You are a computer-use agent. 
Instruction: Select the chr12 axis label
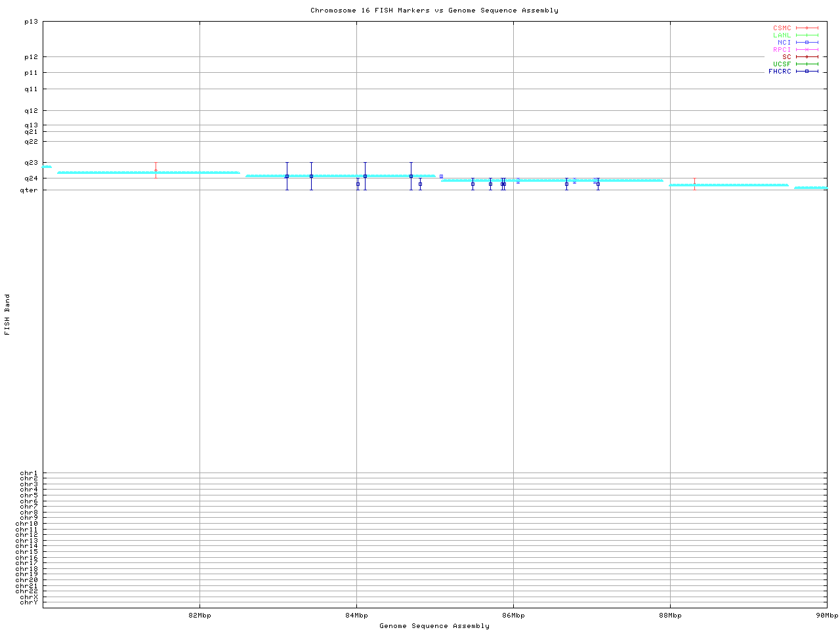coord(27,535)
